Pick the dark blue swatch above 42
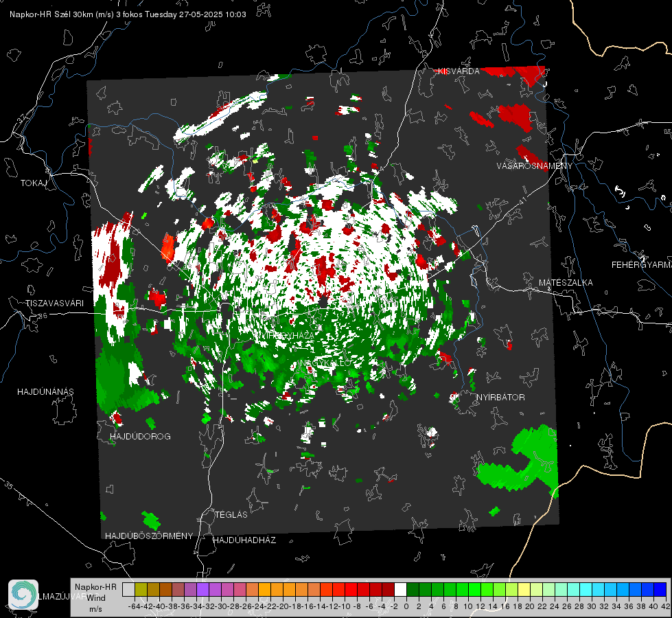 (x=660, y=590)
